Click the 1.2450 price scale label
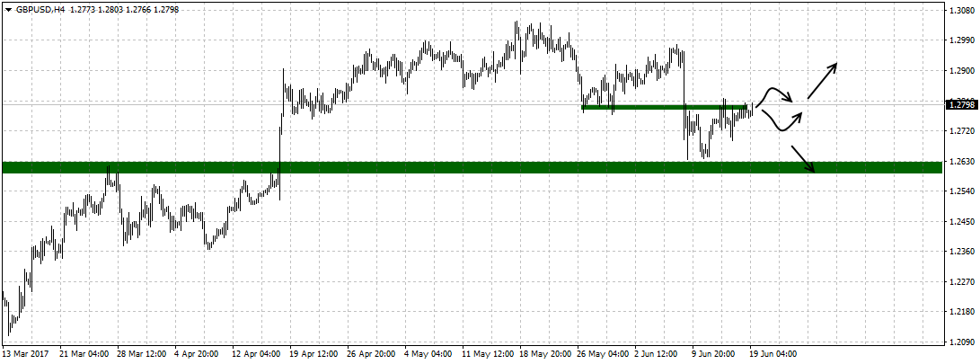The width and height of the screenshot is (980, 364). (x=960, y=222)
